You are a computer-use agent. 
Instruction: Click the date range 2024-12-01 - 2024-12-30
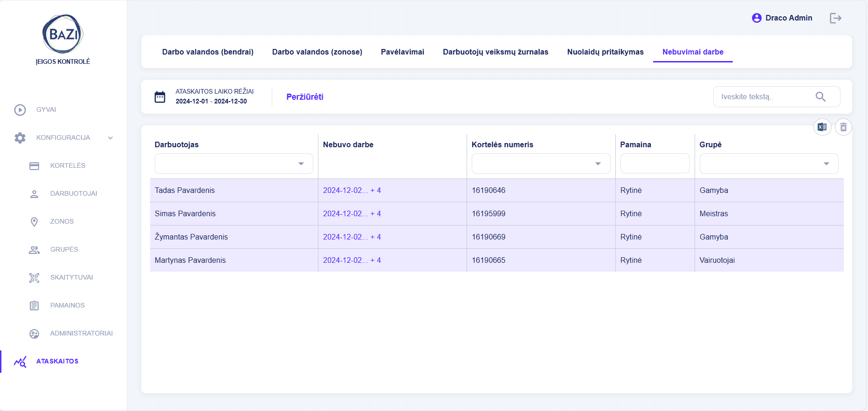tap(211, 101)
